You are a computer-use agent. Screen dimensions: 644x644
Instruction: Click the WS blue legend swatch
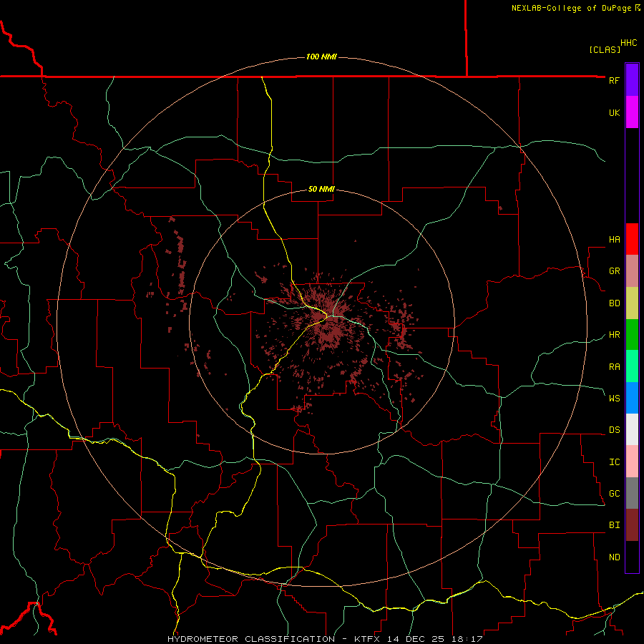[632, 398]
